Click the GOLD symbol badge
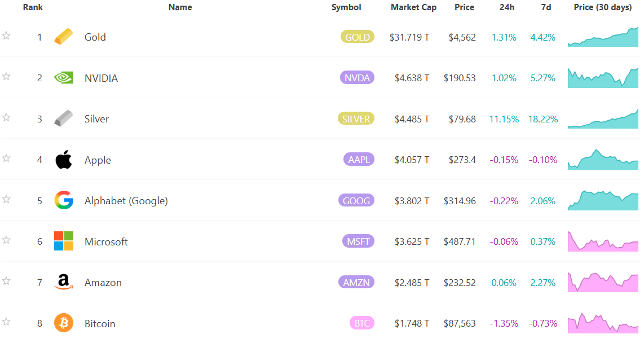 pyautogui.click(x=358, y=37)
